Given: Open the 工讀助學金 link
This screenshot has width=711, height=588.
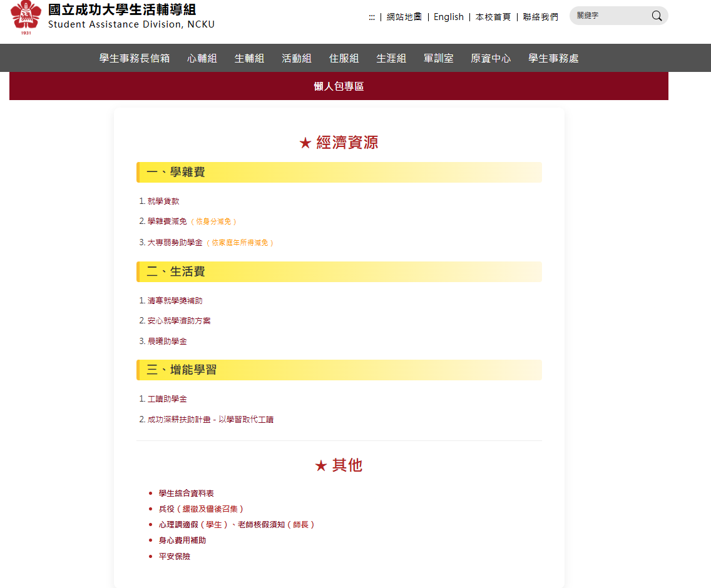Looking at the screenshot, I should click(167, 399).
